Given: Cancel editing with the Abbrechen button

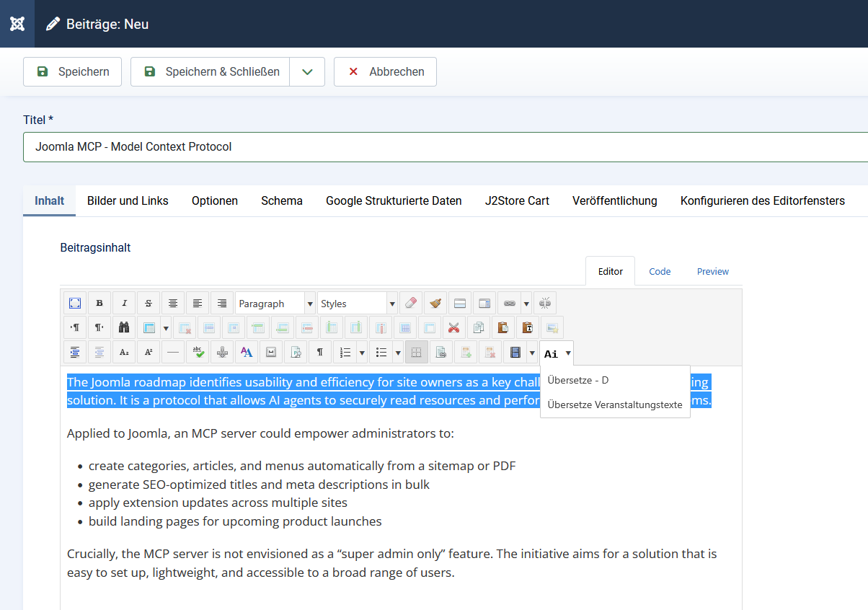Looking at the screenshot, I should pos(385,71).
